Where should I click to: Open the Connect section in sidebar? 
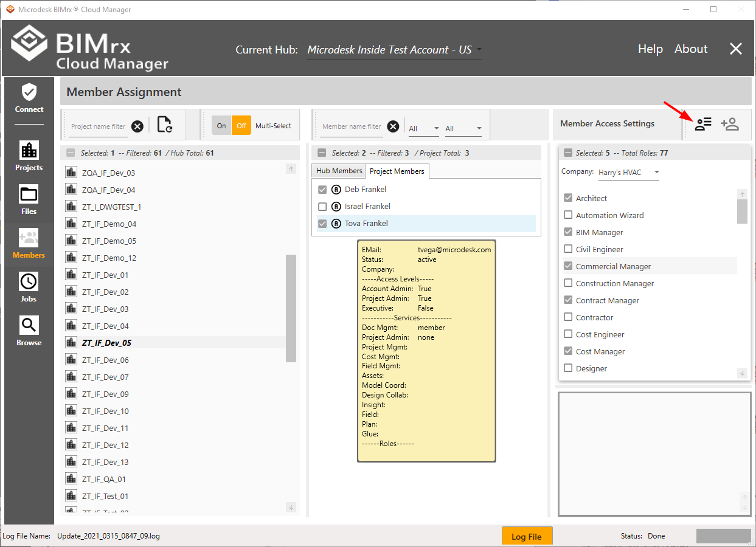(x=29, y=99)
